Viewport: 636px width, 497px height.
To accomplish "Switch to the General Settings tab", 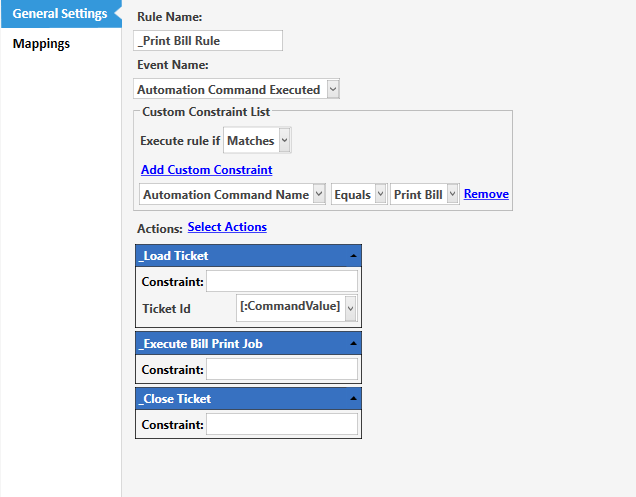I will [x=60, y=13].
